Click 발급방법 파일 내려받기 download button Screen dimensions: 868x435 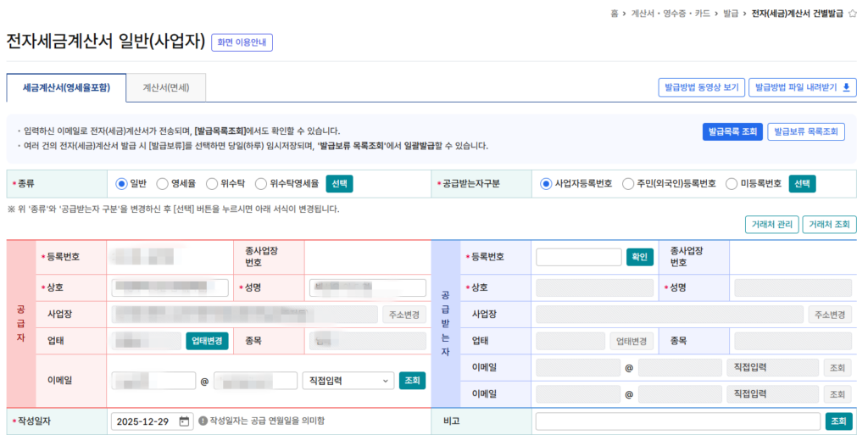(804, 87)
